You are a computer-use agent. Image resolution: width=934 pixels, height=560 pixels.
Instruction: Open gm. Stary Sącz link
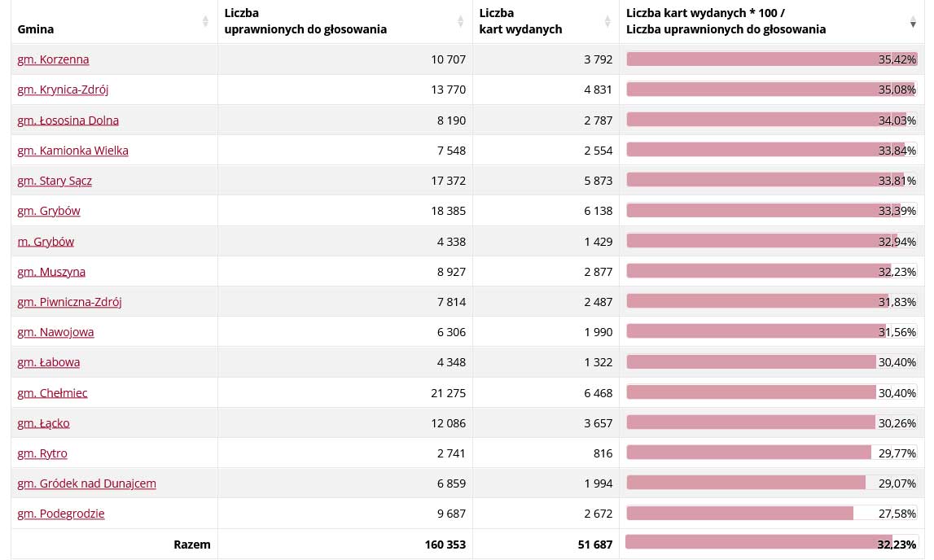point(55,181)
